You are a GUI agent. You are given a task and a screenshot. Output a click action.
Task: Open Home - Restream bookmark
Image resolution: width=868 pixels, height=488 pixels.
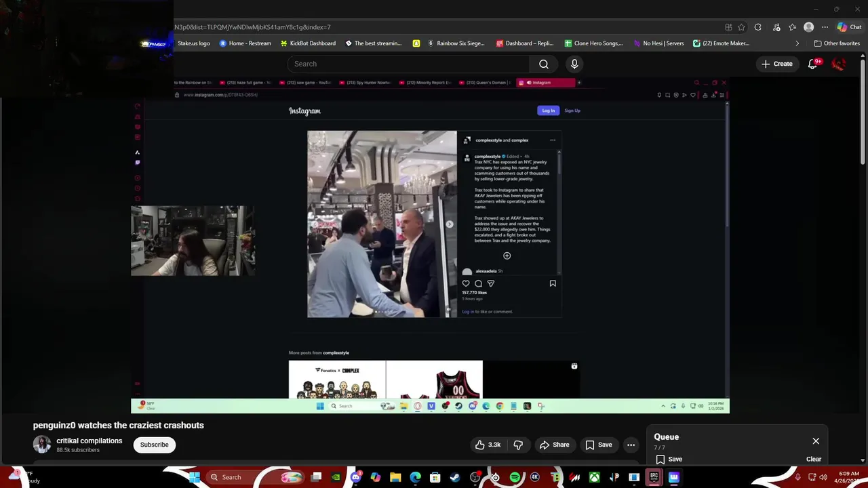[245, 43]
